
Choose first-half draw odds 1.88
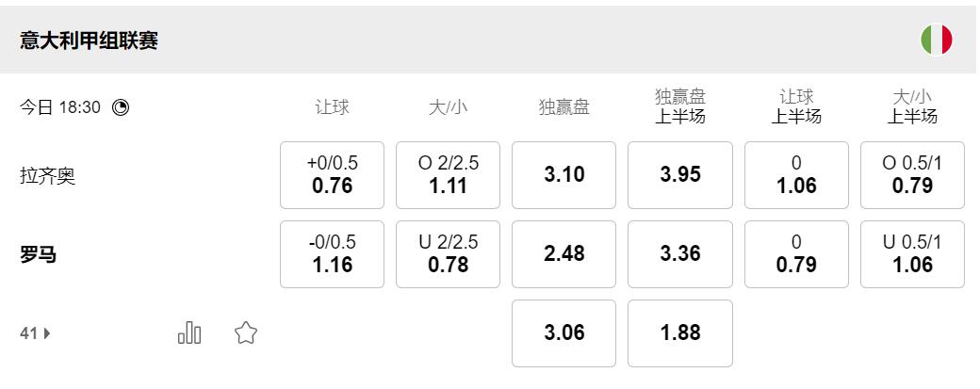[x=680, y=333]
